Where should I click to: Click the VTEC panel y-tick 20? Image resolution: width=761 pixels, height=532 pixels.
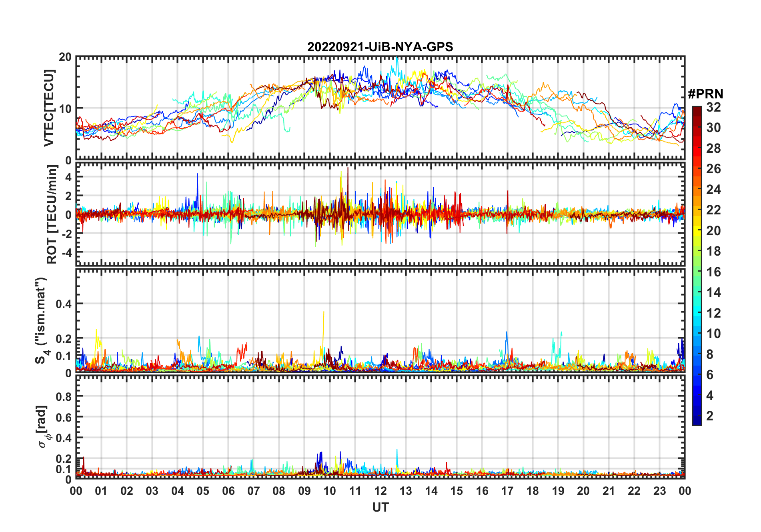pyautogui.click(x=65, y=57)
